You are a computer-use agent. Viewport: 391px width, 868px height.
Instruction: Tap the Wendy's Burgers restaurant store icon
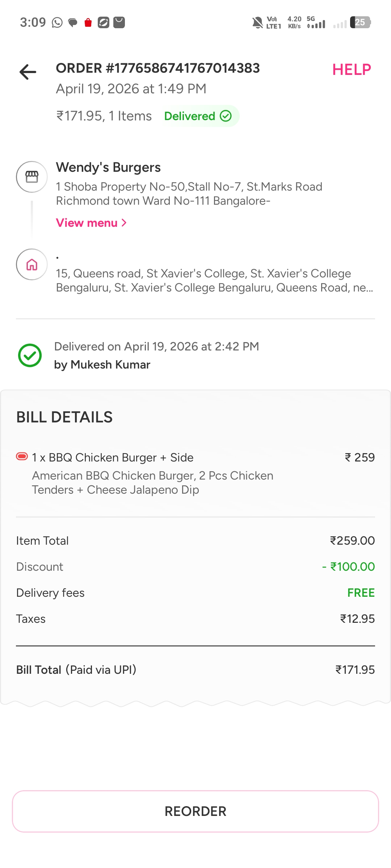tap(32, 177)
